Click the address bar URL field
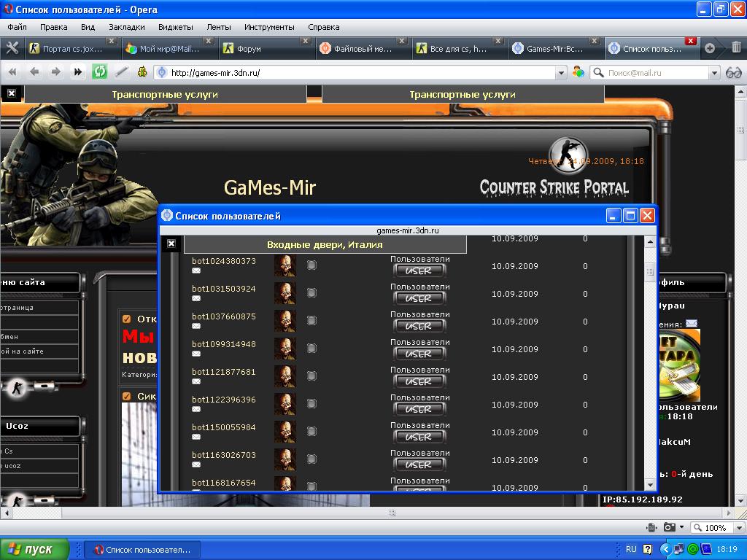747x560 pixels. pyautogui.click(x=361, y=73)
